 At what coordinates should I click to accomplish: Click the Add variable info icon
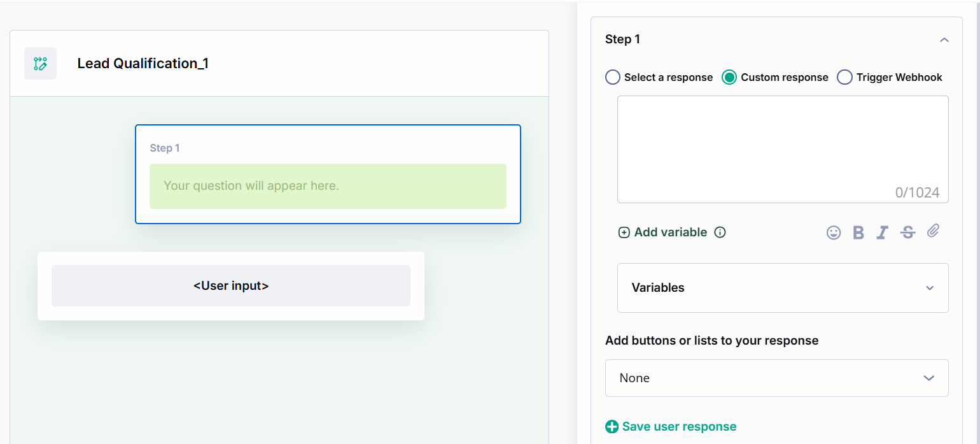point(720,233)
